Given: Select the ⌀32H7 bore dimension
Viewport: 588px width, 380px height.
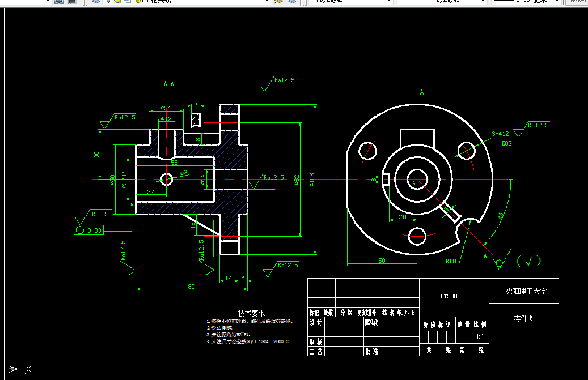Looking at the screenshot, I should pos(124,180).
